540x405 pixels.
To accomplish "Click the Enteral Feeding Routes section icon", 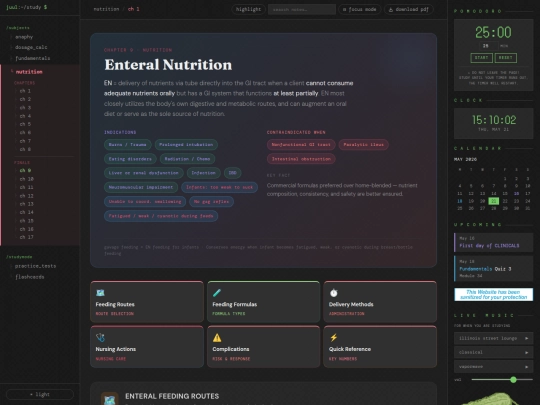I will pyautogui.click(x=110, y=398).
